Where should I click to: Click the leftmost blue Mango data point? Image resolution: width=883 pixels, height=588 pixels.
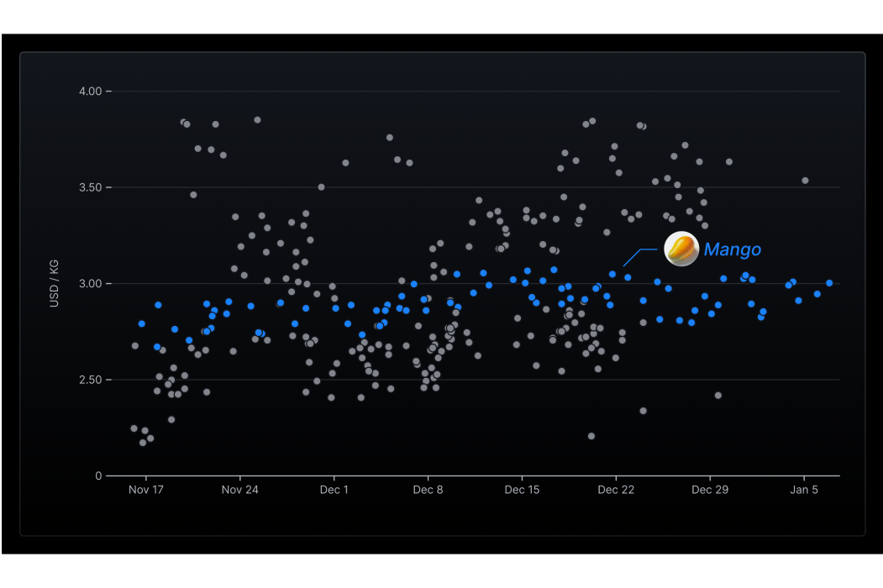coord(142,323)
